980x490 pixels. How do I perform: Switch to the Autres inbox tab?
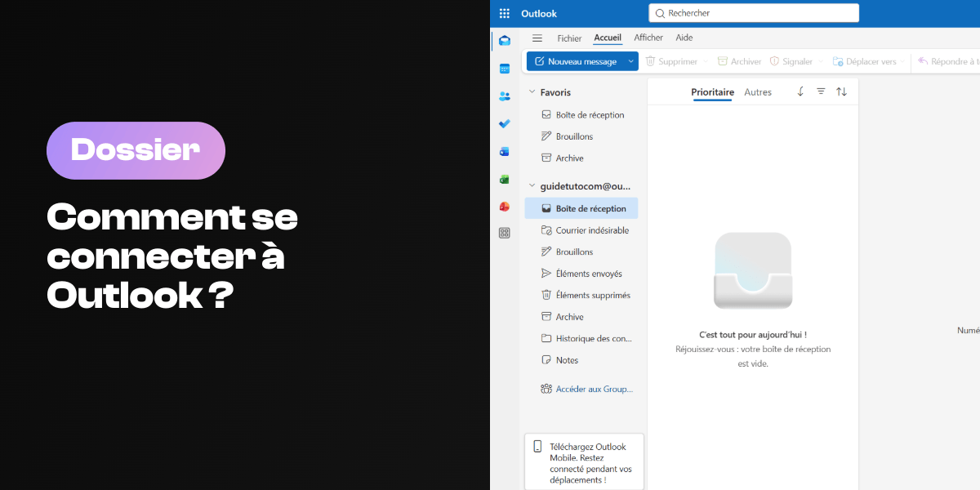pyautogui.click(x=758, y=92)
